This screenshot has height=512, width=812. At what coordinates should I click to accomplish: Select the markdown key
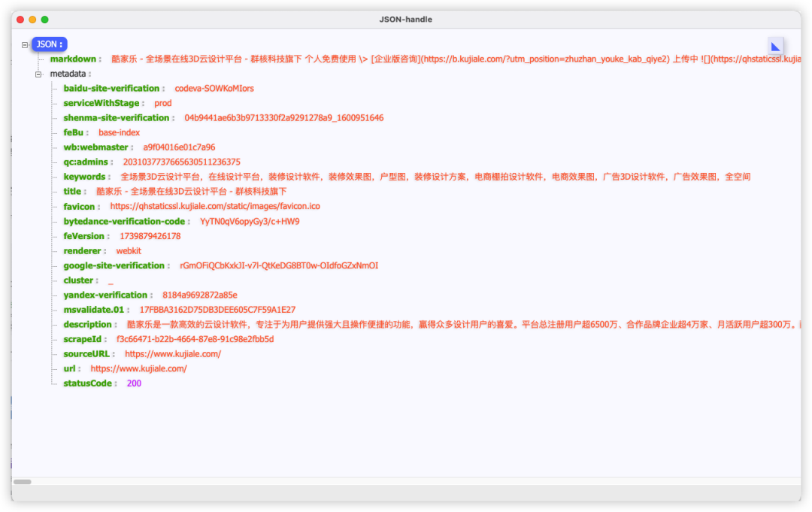(73, 59)
